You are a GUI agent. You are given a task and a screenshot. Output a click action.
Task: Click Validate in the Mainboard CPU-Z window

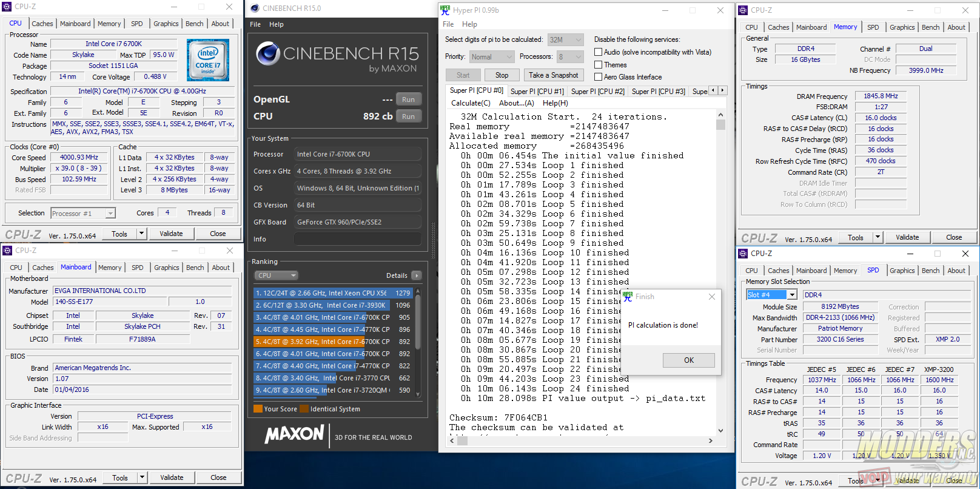172,477
